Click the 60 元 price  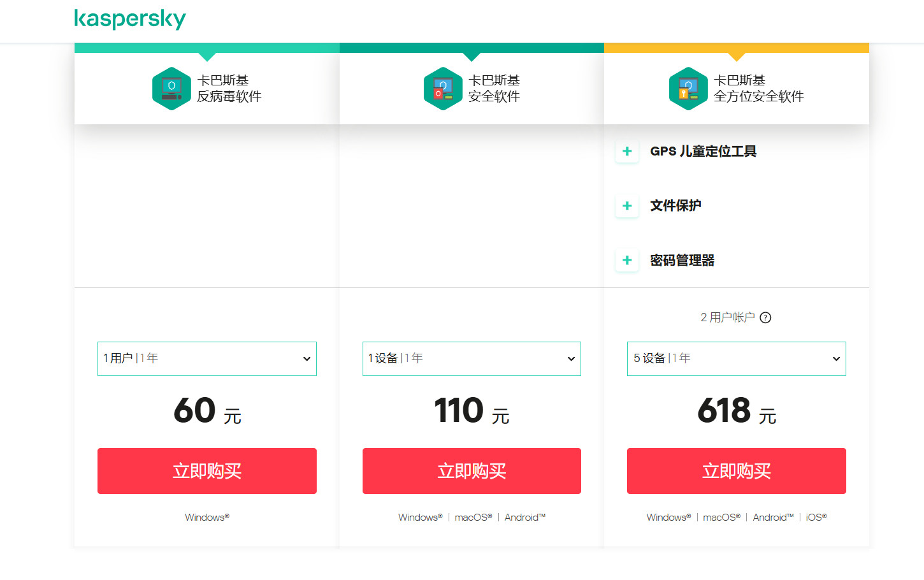click(207, 410)
